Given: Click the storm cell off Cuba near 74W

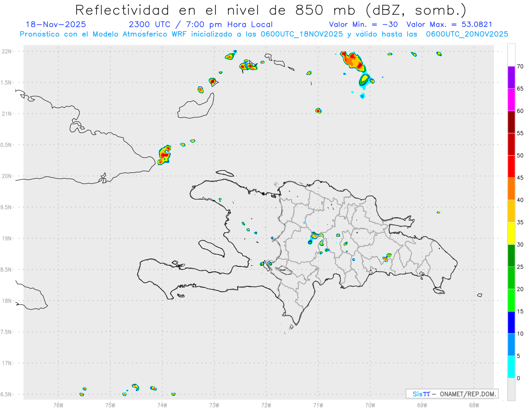Looking at the screenshot, I should (164, 155).
